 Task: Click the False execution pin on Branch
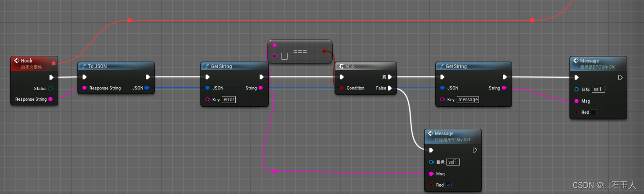click(x=389, y=88)
